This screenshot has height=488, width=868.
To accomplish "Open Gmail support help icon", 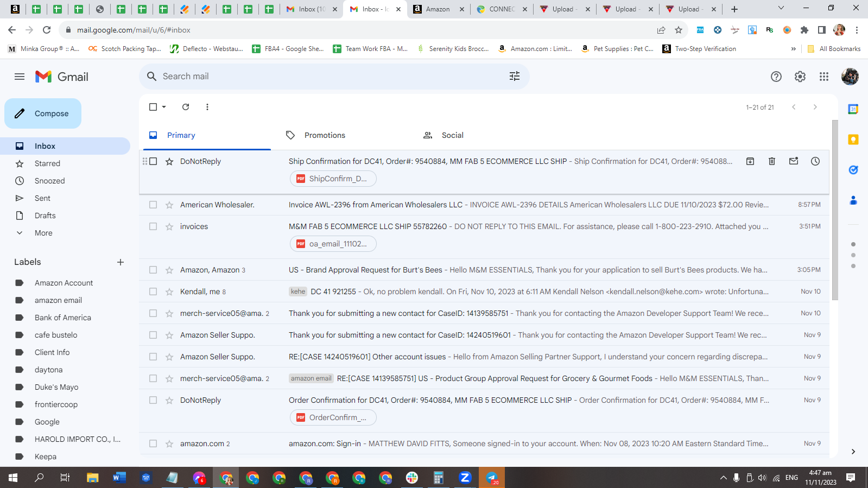I will (x=776, y=77).
